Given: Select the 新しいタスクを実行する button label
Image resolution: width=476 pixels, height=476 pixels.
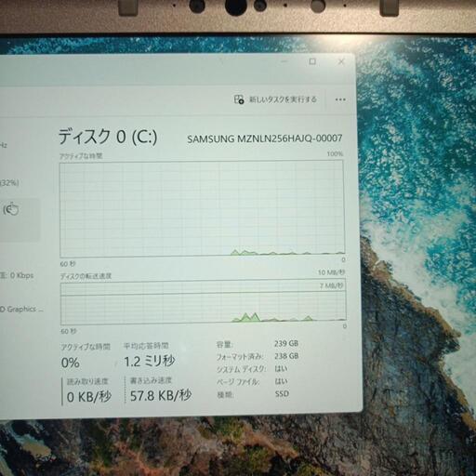Looking at the screenshot, I should tap(283, 99).
